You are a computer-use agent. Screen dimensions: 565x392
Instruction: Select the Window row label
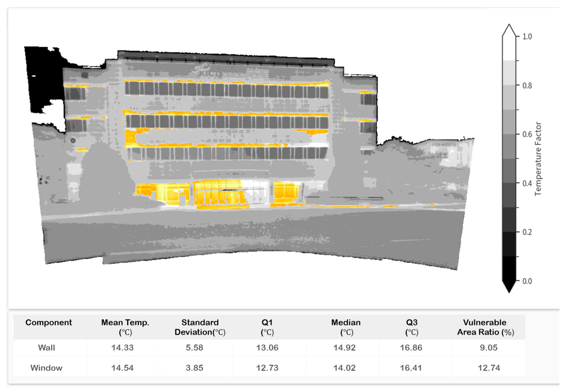[x=46, y=368]
